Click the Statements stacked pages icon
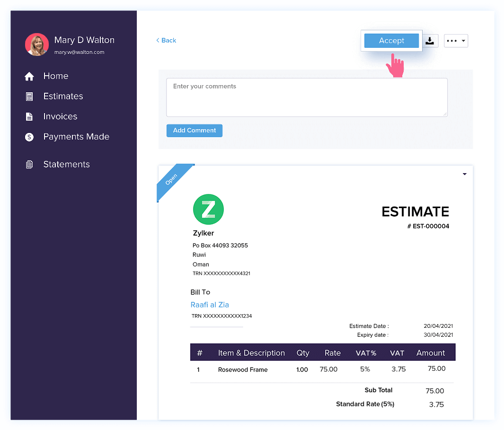Screen dimensions: 504x430 click(29, 165)
